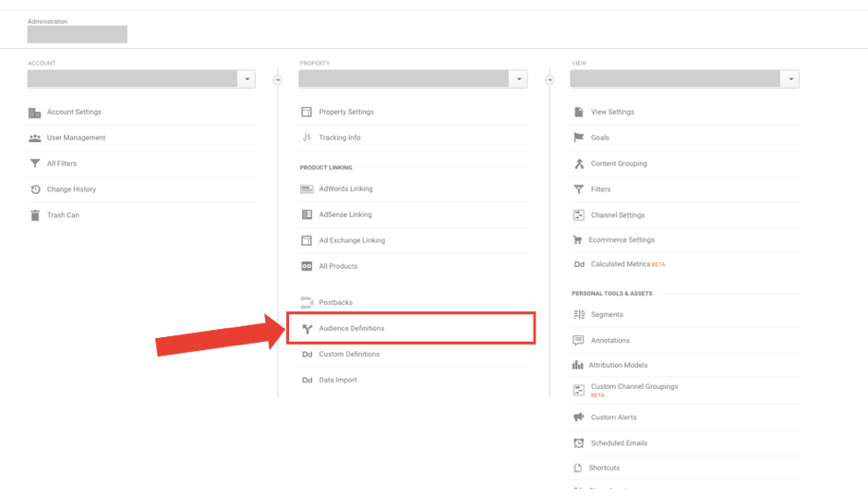Screen dimensions: 868x497
Task: Go to Change History
Action: (71, 189)
